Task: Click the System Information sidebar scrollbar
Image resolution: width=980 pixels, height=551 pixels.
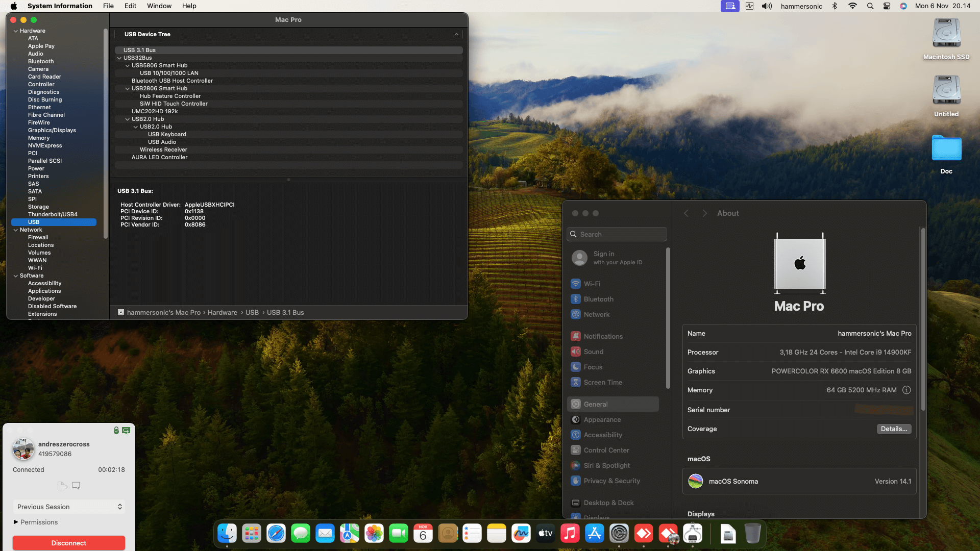Action: coord(106,133)
